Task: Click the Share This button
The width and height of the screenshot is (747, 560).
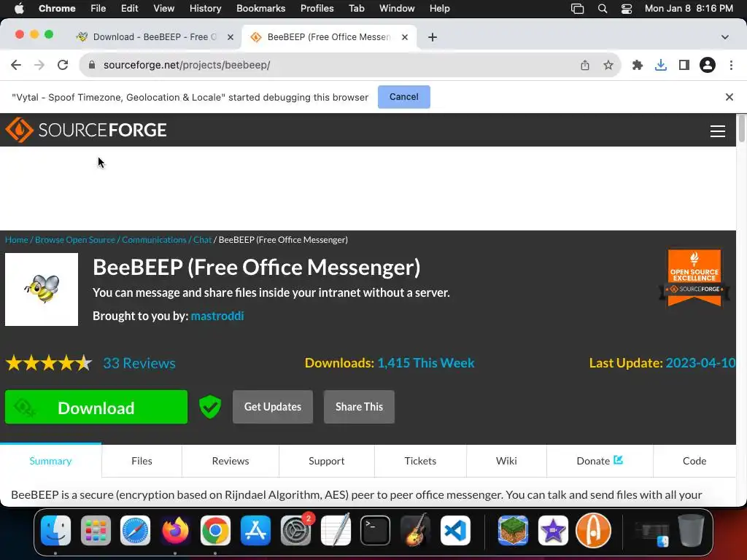Action: click(359, 407)
